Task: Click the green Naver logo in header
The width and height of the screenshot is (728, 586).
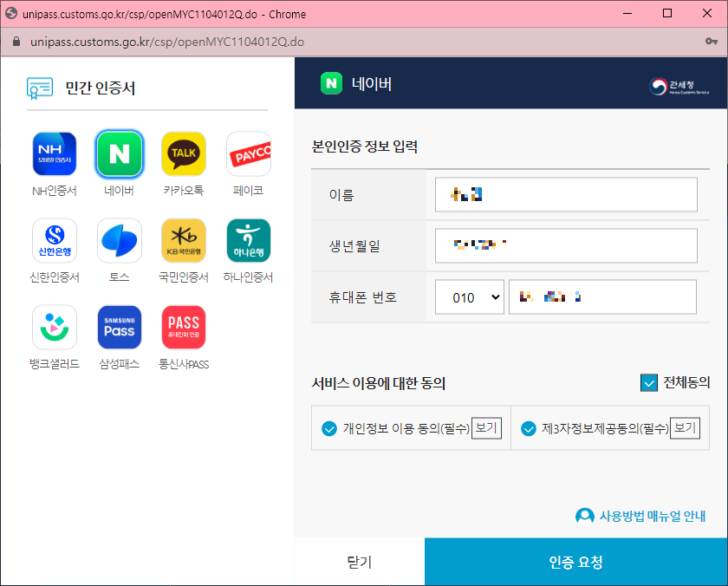Action: point(331,83)
